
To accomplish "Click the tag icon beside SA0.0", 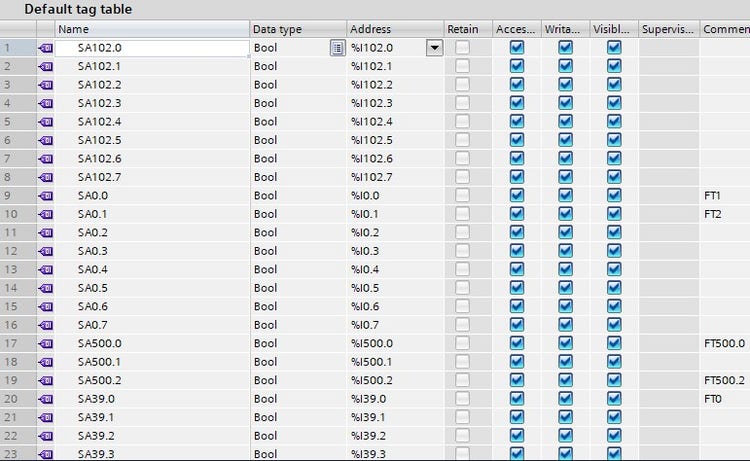I will pyautogui.click(x=45, y=196).
